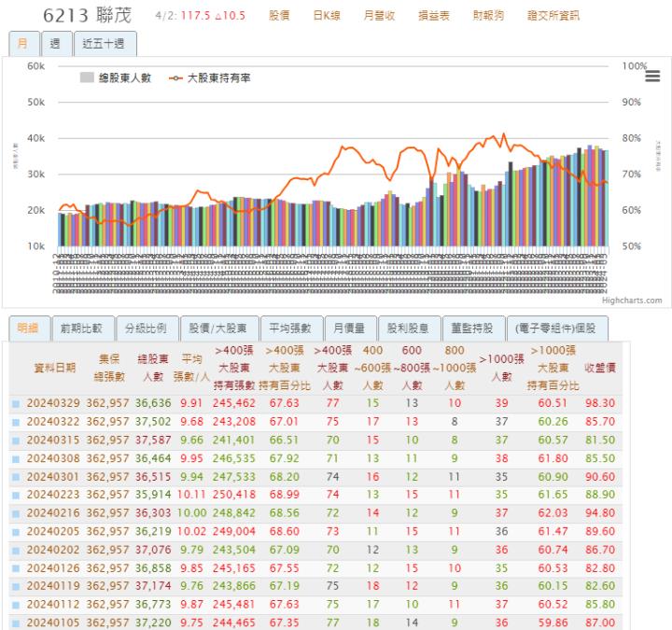This screenshot has height=630, width=672.
Task: Open the 股利股息 tab
Action: point(410,329)
